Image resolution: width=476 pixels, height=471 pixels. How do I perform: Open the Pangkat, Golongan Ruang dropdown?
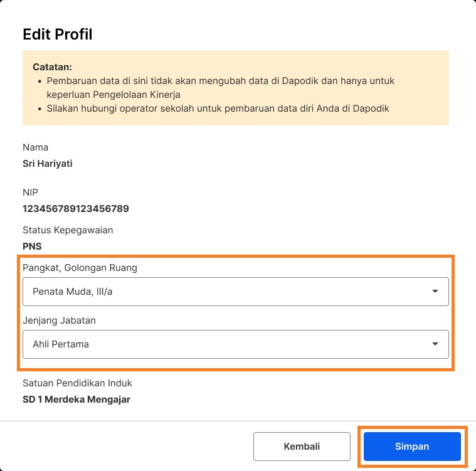coord(235,292)
